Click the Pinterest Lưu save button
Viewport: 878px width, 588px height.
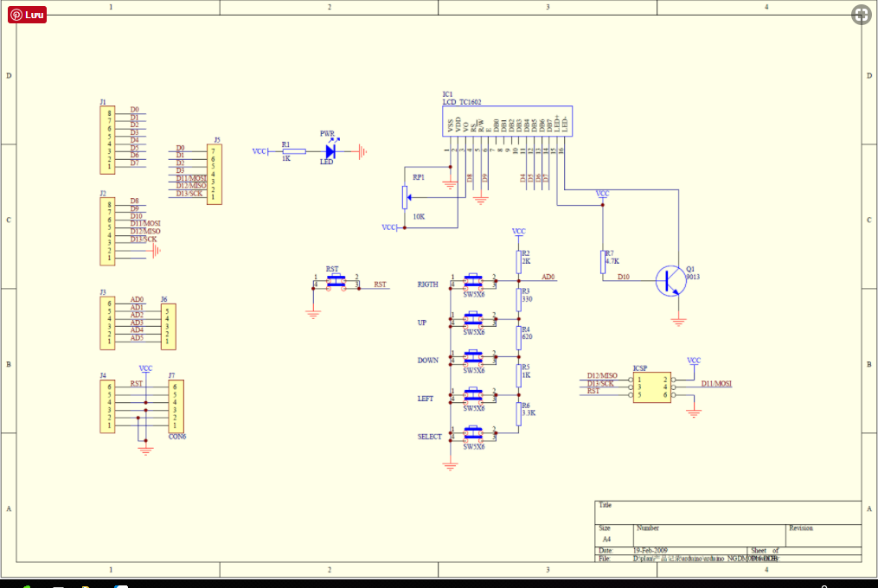[x=27, y=15]
